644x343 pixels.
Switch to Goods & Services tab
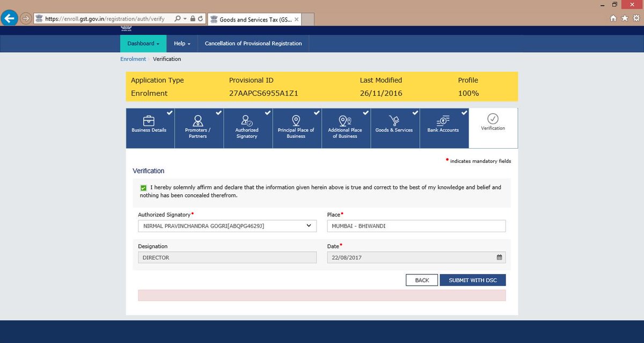point(396,128)
